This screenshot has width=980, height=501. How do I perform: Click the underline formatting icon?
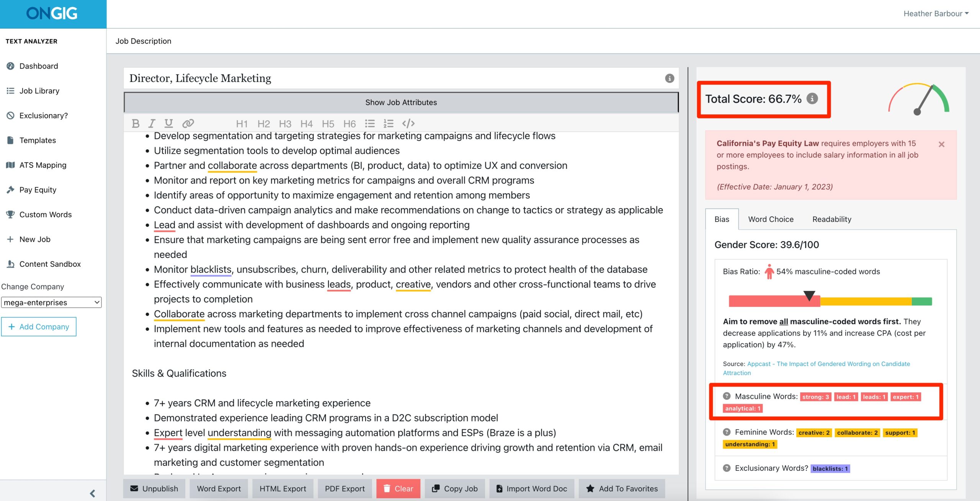[x=168, y=123]
